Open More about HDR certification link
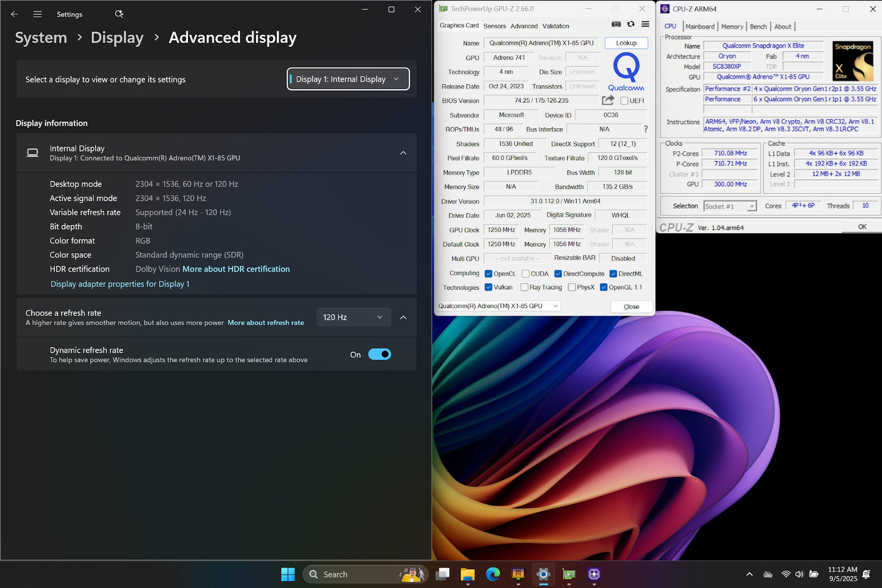The image size is (882, 588). pyautogui.click(x=236, y=269)
